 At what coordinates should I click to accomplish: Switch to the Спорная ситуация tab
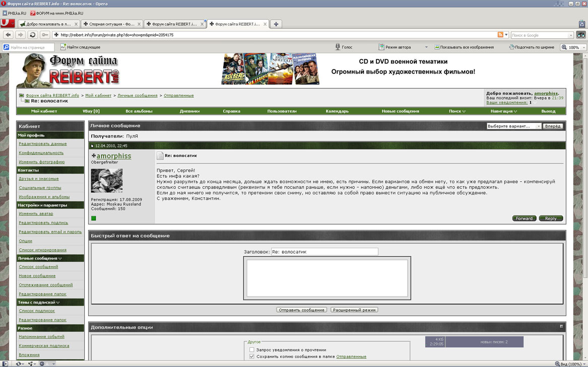[x=111, y=24]
